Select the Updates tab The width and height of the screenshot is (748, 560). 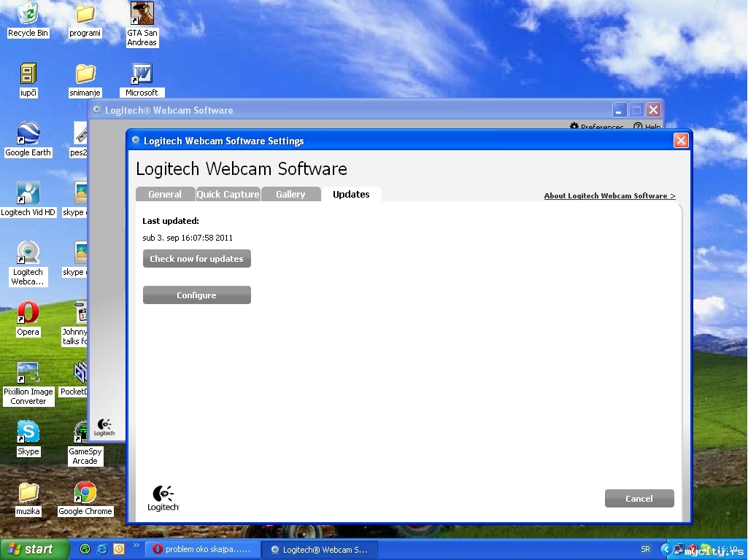click(351, 194)
